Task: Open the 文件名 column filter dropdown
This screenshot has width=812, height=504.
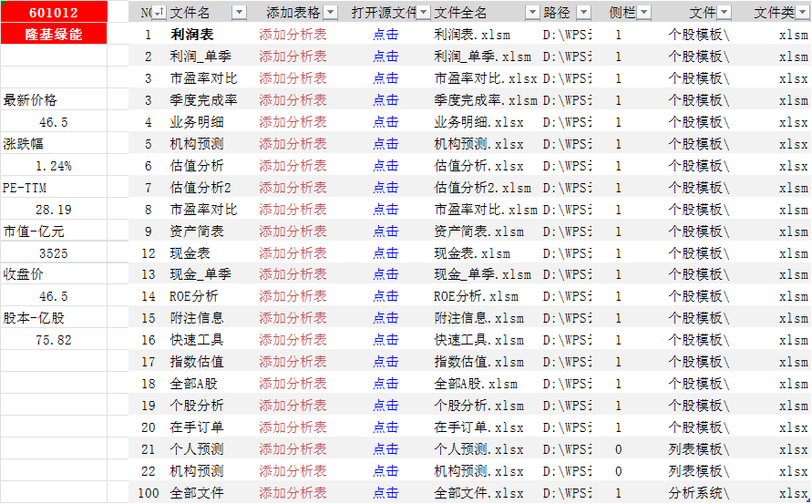Action: (x=239, y=13)
